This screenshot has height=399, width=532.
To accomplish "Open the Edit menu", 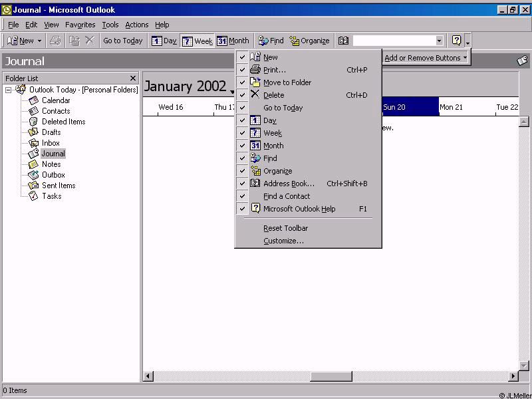I will [x=31, y=25].
